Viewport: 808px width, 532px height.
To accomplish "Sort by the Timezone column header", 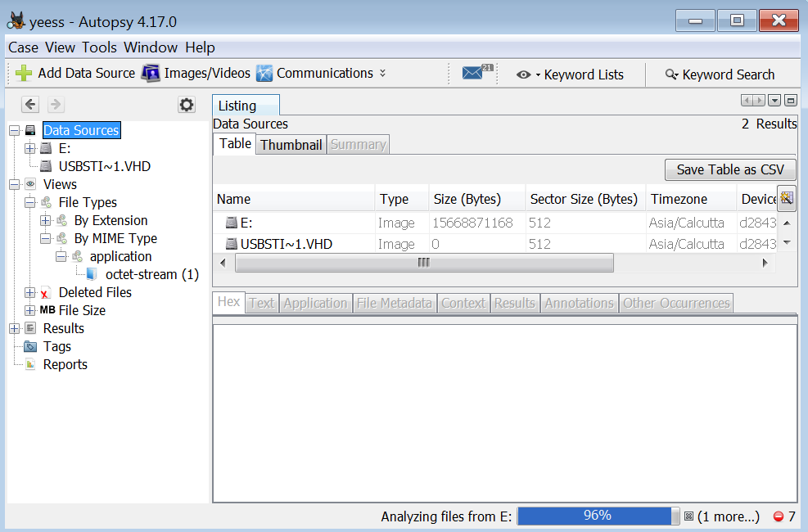I will pyautogui.click(x=690, y=199).
